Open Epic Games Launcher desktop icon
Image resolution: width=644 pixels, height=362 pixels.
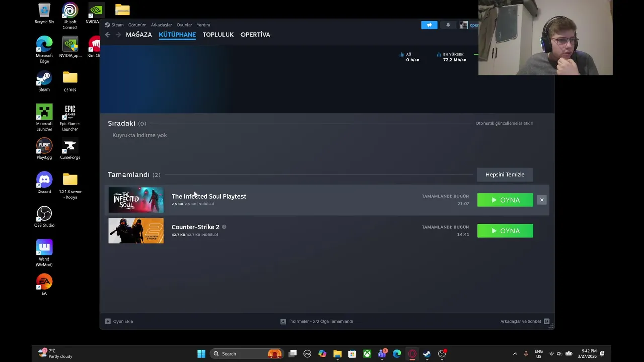point(70,118)
